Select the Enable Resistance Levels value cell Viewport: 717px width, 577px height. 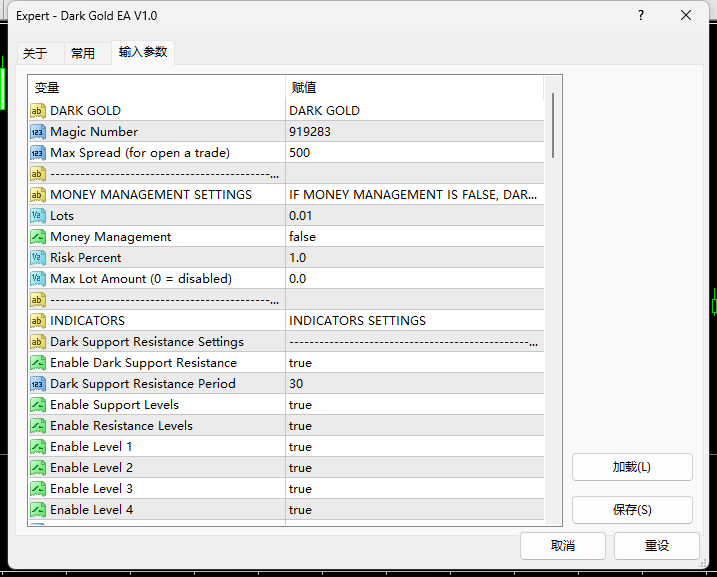(x=415, y=426)
